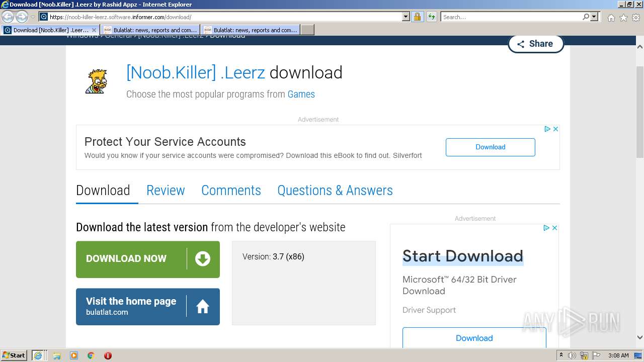Switch to the first Bulatlat news tab
This screenshot has width=644, height=362.
pos(150,30)
